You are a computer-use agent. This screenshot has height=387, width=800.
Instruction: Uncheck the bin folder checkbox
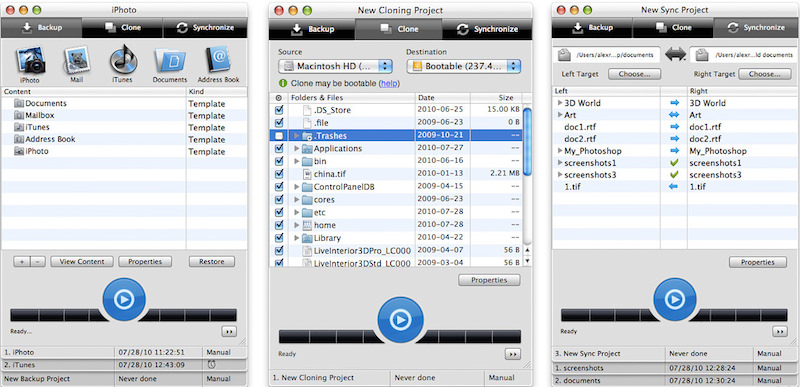(x=279, y=161)
